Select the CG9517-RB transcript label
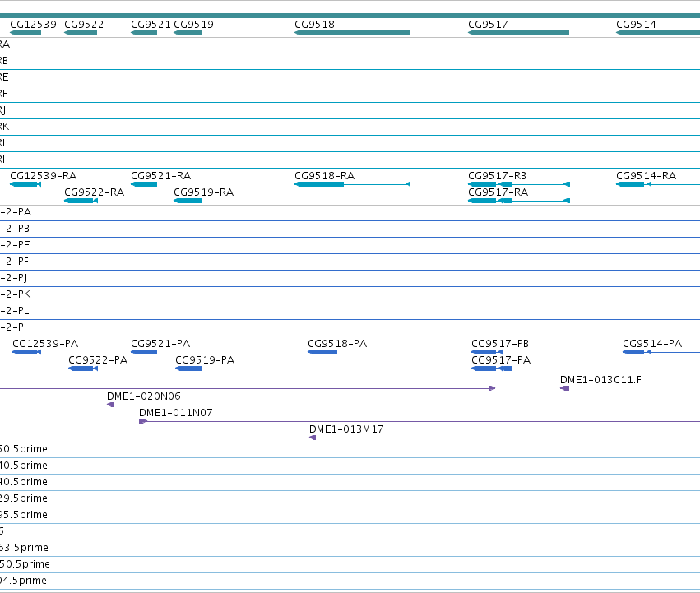This screenshot has height=593, width=700. point(498,176)
